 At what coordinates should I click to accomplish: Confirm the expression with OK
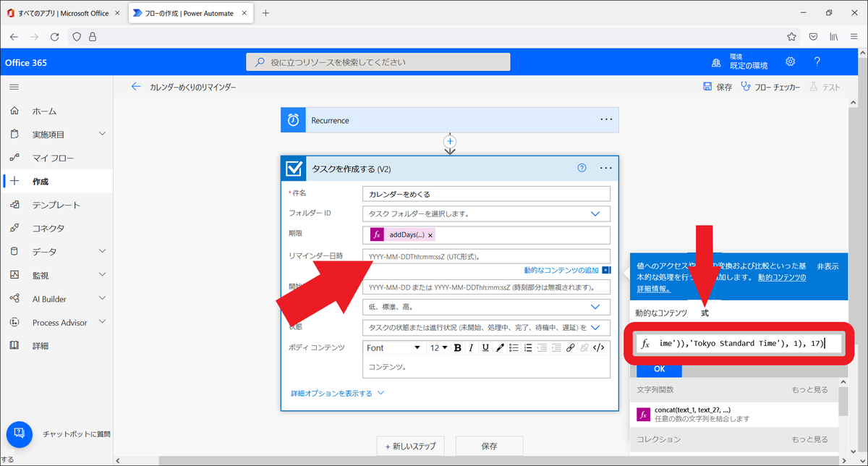pyautogui.click(x=659, y=369)
